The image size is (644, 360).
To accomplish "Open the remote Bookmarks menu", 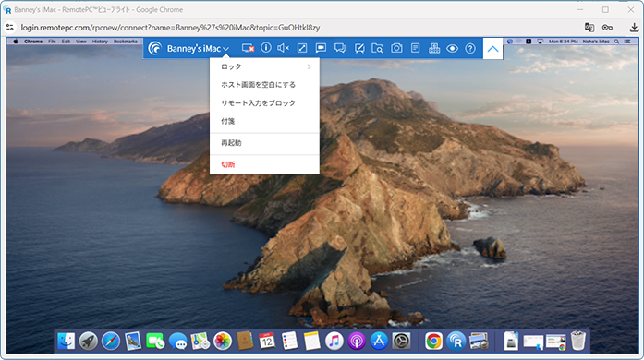I will pos(126,42).
